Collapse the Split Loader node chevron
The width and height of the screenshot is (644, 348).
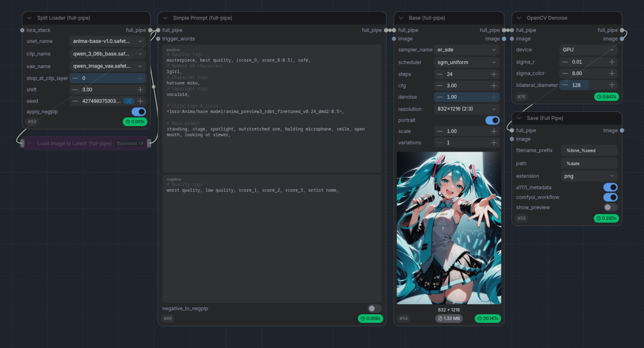click(x=29, y=18)
